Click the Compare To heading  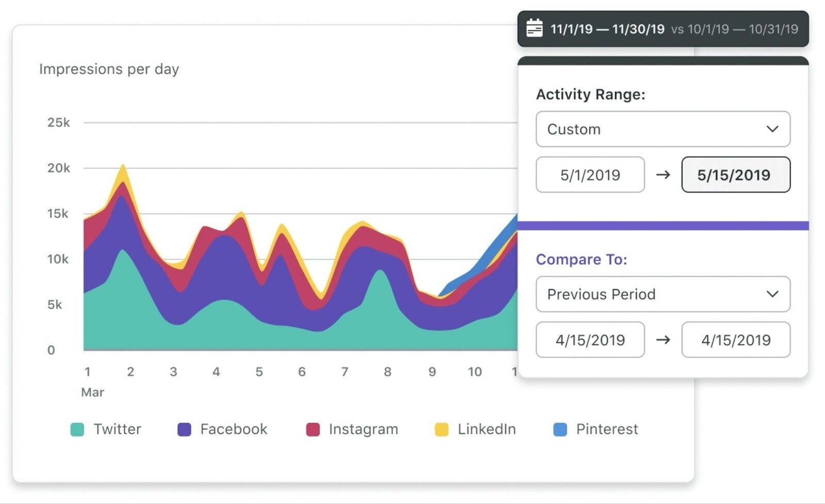[x=581, y=259]
